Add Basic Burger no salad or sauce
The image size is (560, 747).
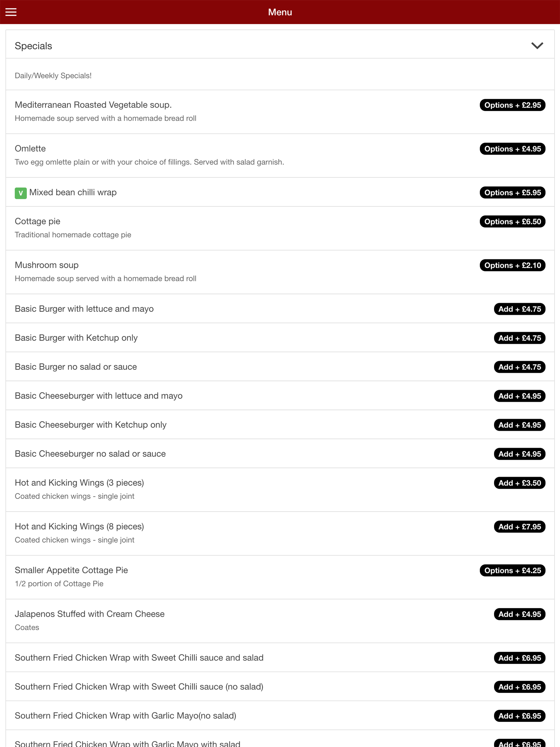(x=520, y=367)
